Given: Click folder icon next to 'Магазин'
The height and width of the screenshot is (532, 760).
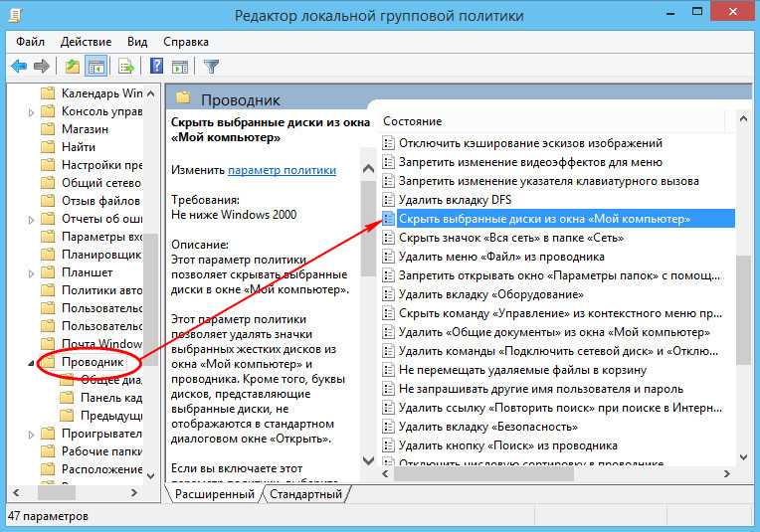Looking at the screenshot, I should [48, 129].
